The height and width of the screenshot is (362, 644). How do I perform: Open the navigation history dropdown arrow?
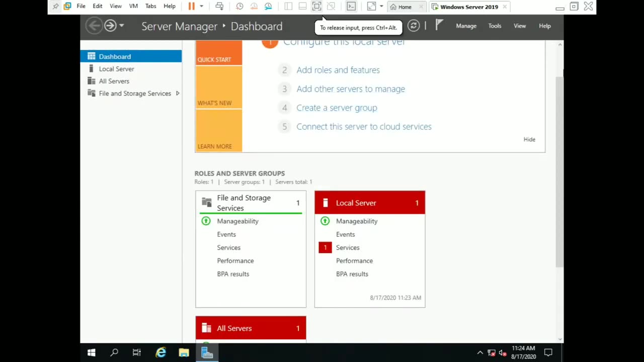(x=121, y=26)
